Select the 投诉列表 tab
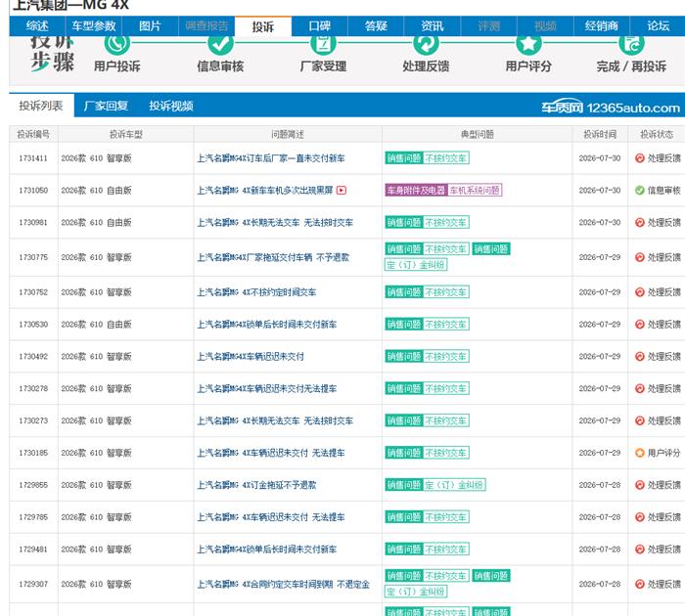Screen dimensions: 685x616 41,106
